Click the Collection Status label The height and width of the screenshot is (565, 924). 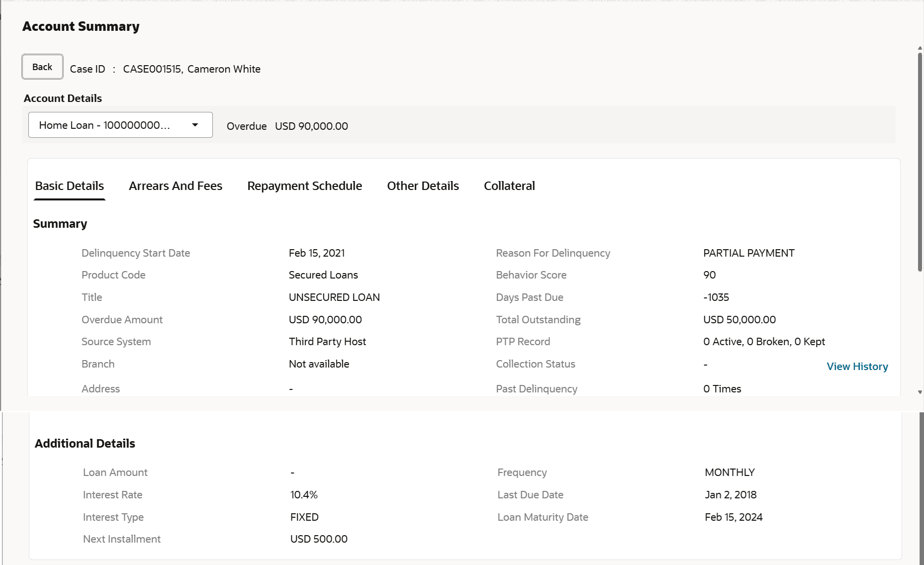pos(536,364)
